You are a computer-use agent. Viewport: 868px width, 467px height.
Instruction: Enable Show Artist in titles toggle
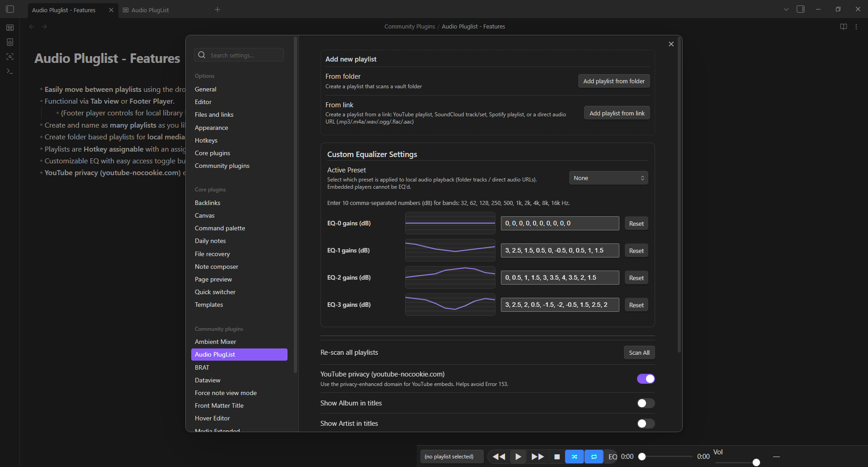click(x=646, y=424)
